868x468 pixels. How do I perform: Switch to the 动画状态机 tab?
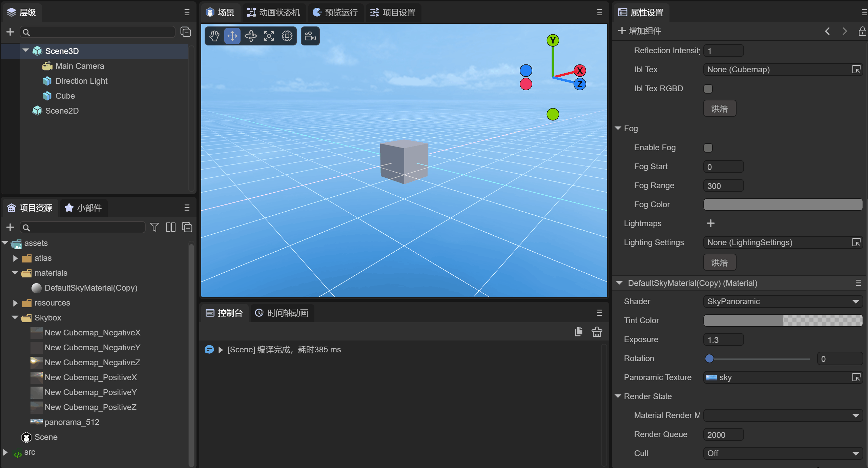[x=274, y=13]
